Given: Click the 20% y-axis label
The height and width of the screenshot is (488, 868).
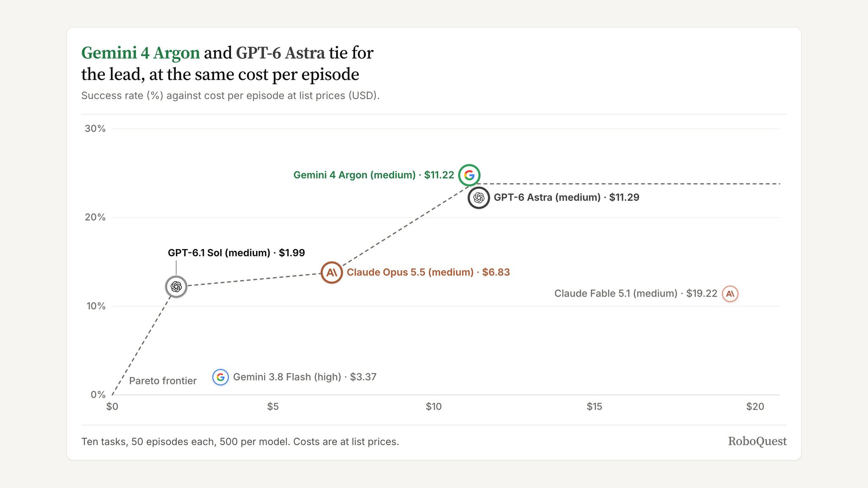Looking at the screenshot, I should 95,217.
